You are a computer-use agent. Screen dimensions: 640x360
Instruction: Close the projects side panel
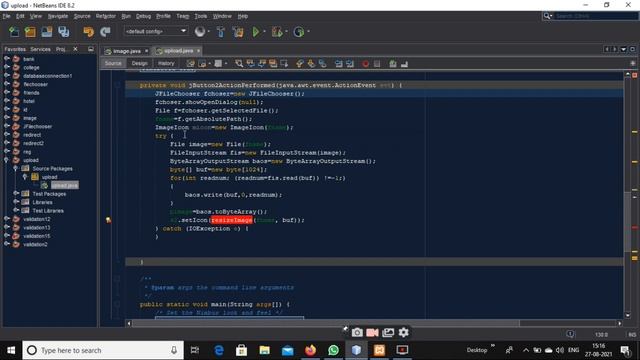point(76,49)
